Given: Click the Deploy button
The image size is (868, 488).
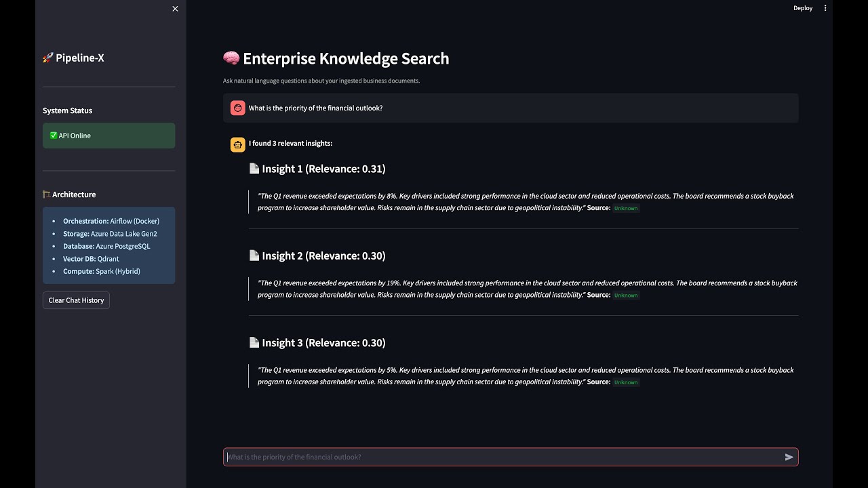Looking at the screenshot, I should click(803, 8).
